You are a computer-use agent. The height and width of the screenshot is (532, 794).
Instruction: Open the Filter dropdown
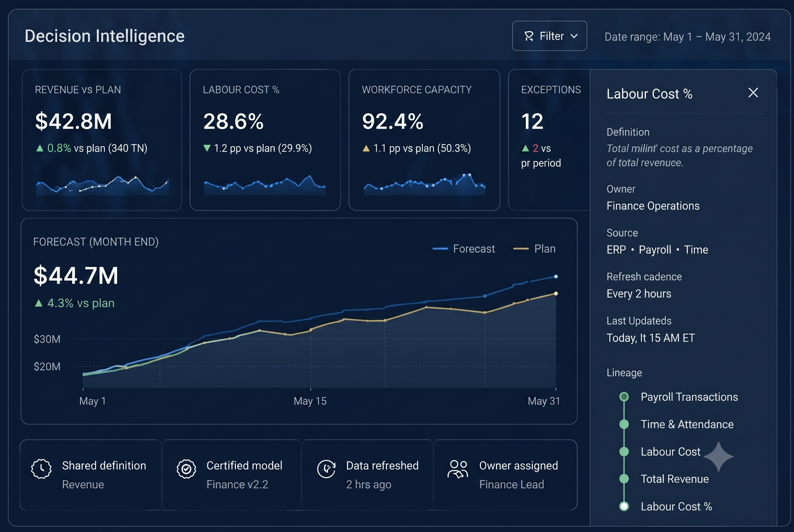point(549,36)
